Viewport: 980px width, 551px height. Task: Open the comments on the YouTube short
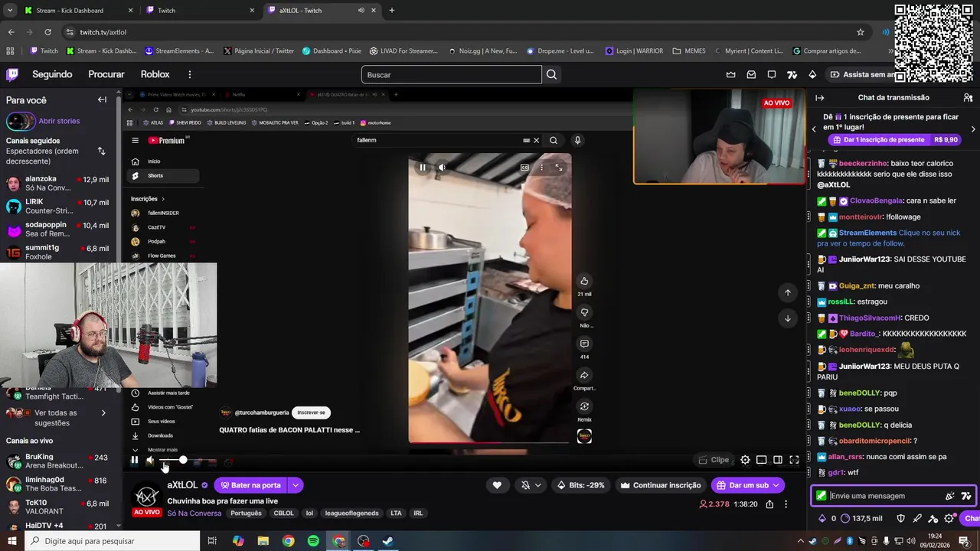click(584, 344)
